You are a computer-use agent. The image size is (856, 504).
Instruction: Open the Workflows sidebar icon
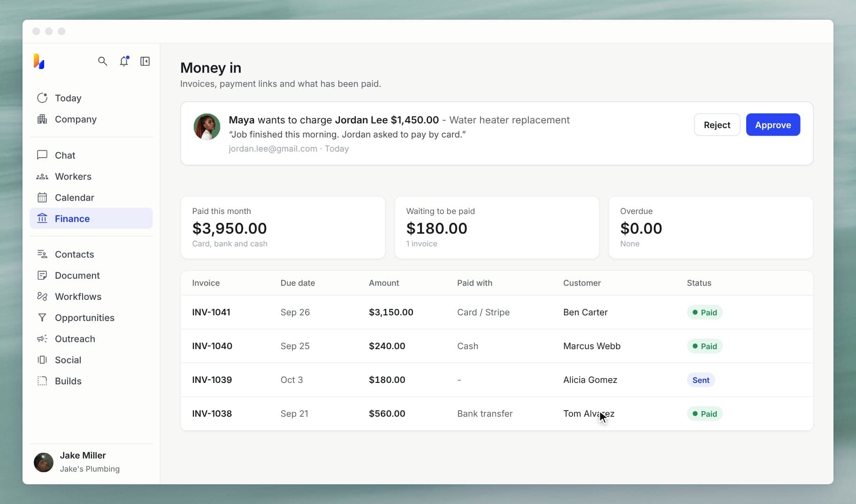[42, 297]
